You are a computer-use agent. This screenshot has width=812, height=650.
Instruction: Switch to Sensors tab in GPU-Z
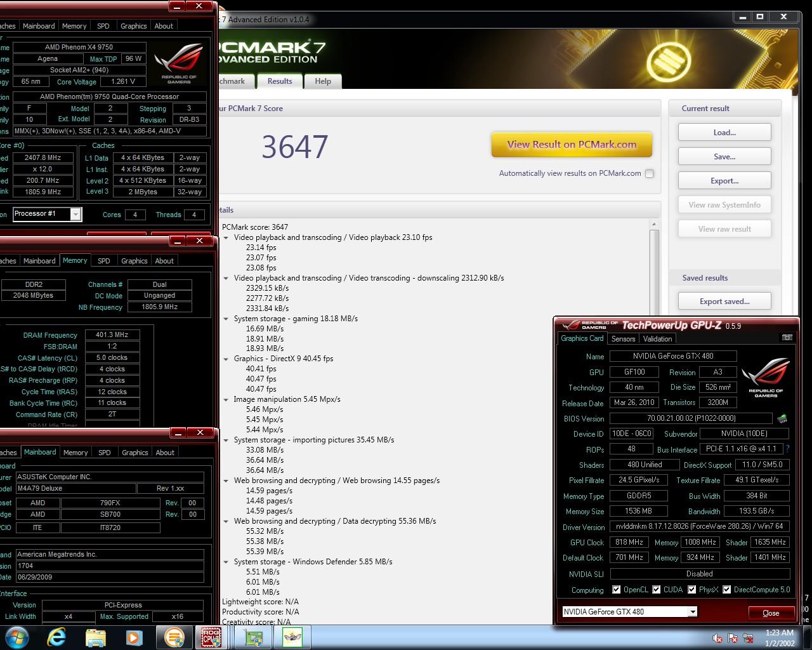(623, 339)
